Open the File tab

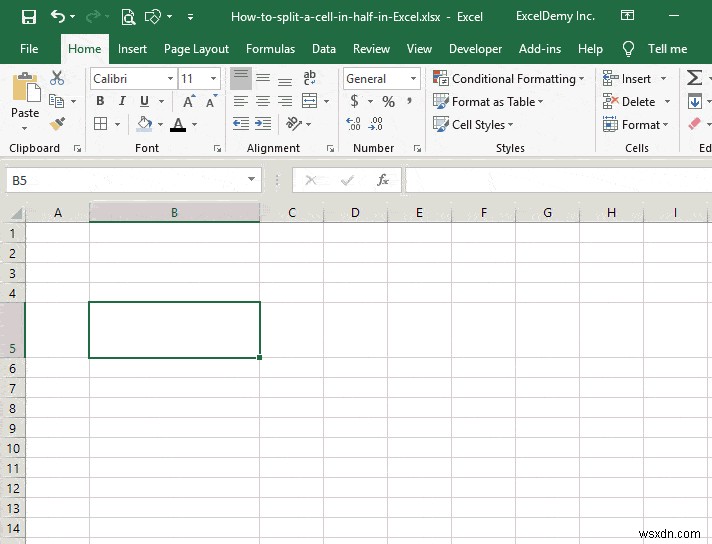(29, 49)
